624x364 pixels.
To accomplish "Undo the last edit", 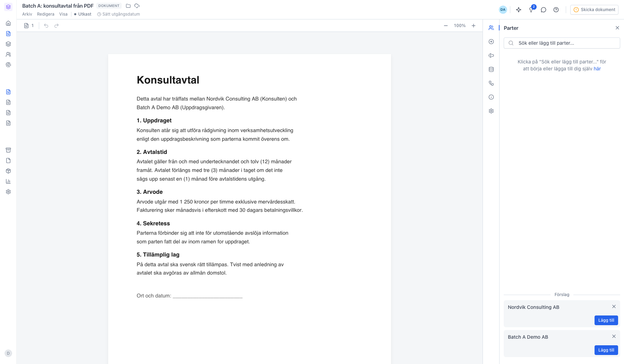I will (46, 26).
